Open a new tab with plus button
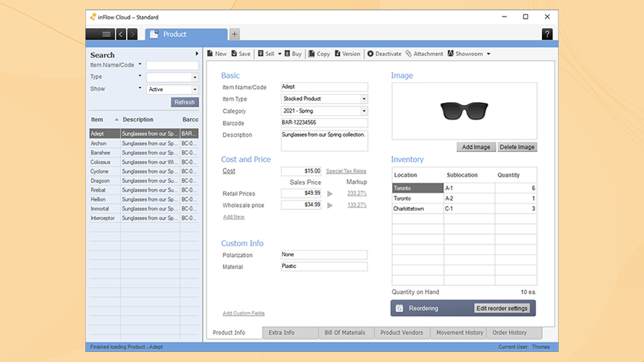Viewport: 644px width, 362px height. [234, 34]
